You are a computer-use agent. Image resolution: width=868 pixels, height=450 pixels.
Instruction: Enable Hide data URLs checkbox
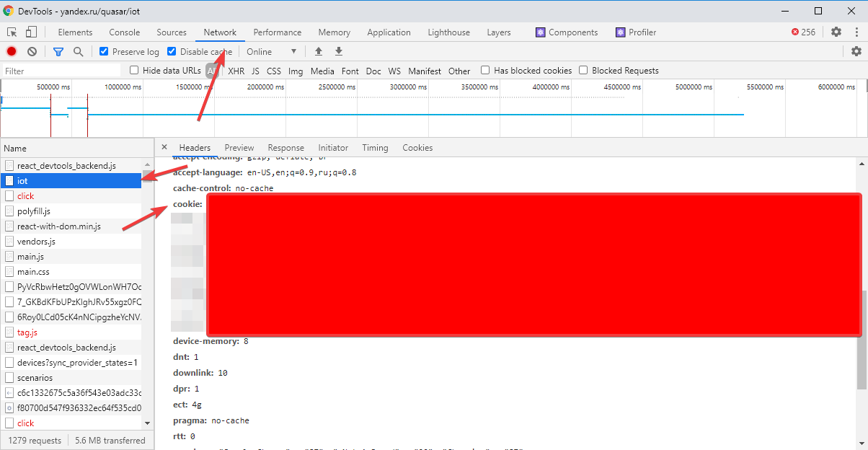(x=134, y=70)
